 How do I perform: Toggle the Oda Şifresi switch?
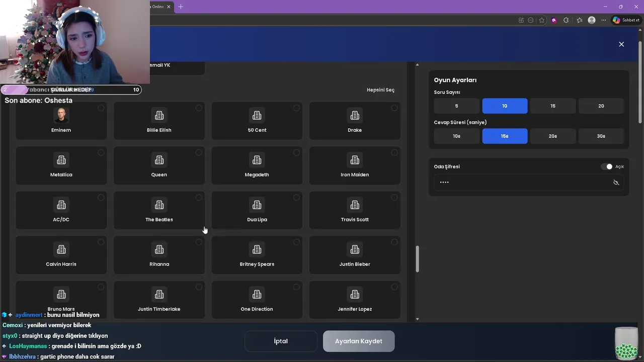pyautogui.click(x=607, y=166)
